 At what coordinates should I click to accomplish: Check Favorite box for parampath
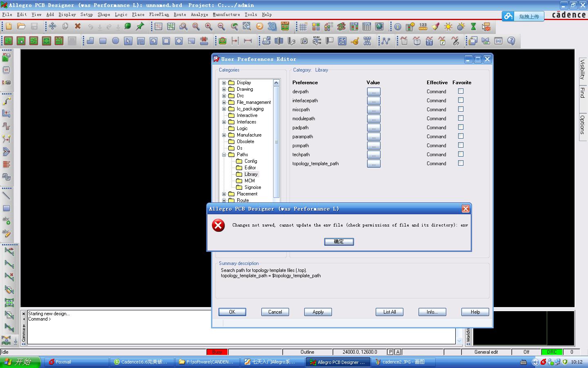(x=461, y=136)
